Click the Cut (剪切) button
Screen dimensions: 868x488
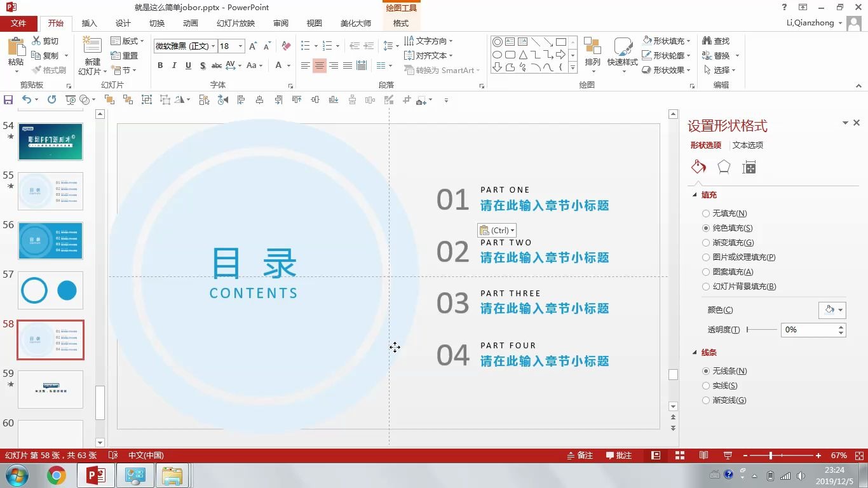pyautogui.click(x=46, y=41)
